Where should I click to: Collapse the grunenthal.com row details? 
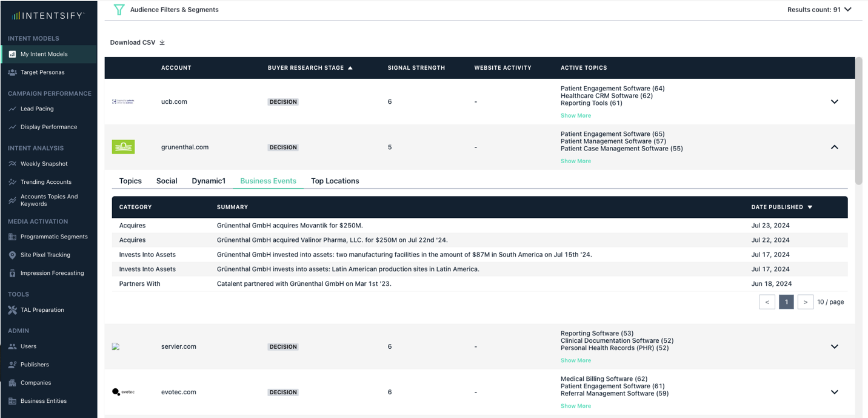[834, 147]
